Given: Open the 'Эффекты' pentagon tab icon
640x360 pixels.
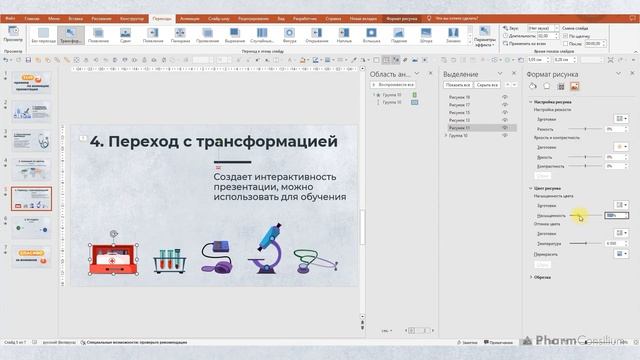Looking at the screenshot, I should click(x=547, y=86).
